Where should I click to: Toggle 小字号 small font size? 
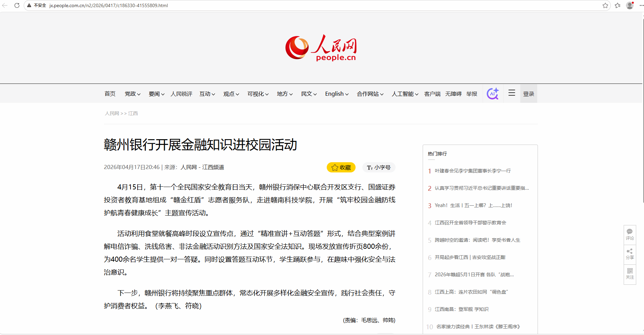pyautogui.click(x=379, y=167)
